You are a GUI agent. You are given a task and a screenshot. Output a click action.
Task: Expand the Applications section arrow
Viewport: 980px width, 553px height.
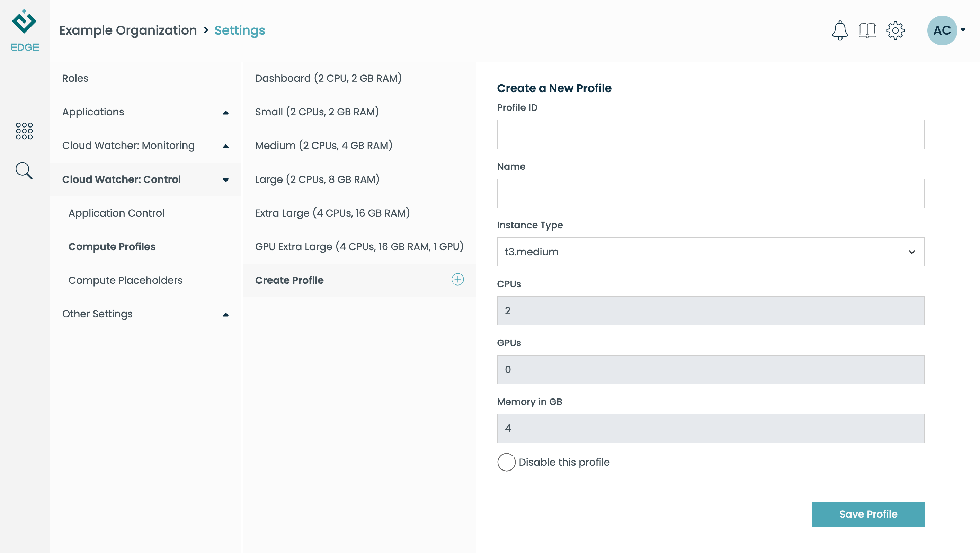point(225,112)
